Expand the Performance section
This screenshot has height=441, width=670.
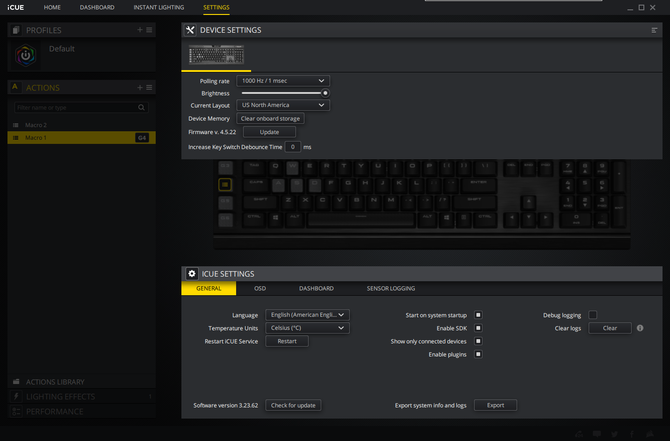click(x=81, y=412)
